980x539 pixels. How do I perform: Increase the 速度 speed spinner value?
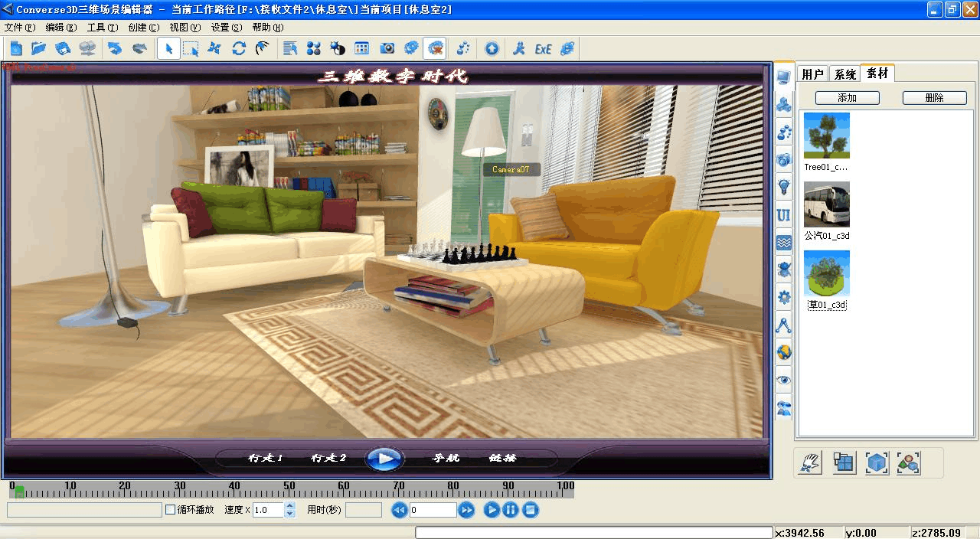tap(289, 505)
